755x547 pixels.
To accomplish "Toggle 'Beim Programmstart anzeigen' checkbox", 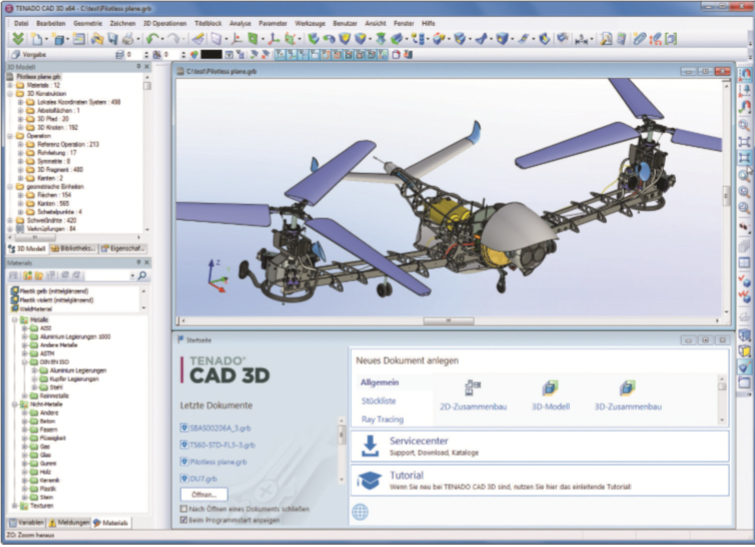I will (183, 520).
